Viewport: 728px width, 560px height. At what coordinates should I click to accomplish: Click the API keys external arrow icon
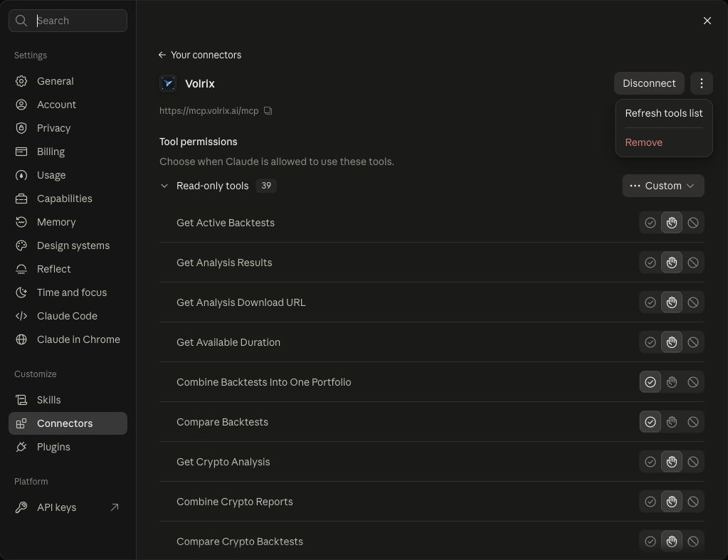coord(114,507)
